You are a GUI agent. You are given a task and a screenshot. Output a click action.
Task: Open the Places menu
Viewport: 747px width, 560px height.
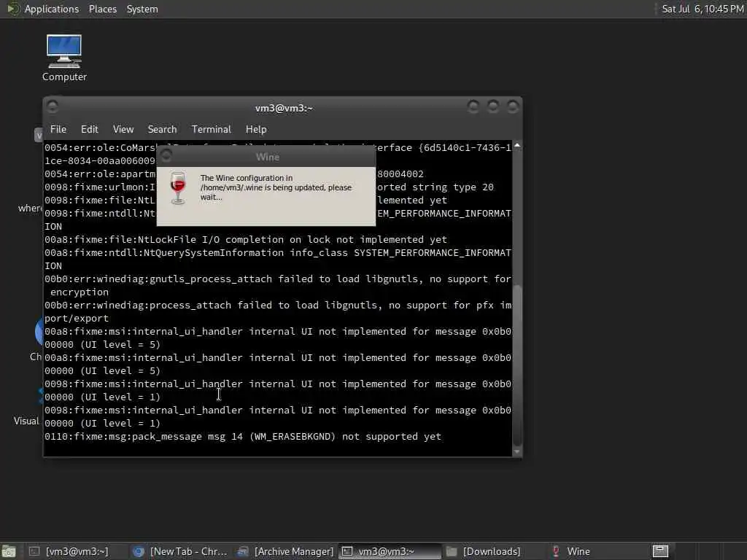pyautogui.click(x=102, y=9)
